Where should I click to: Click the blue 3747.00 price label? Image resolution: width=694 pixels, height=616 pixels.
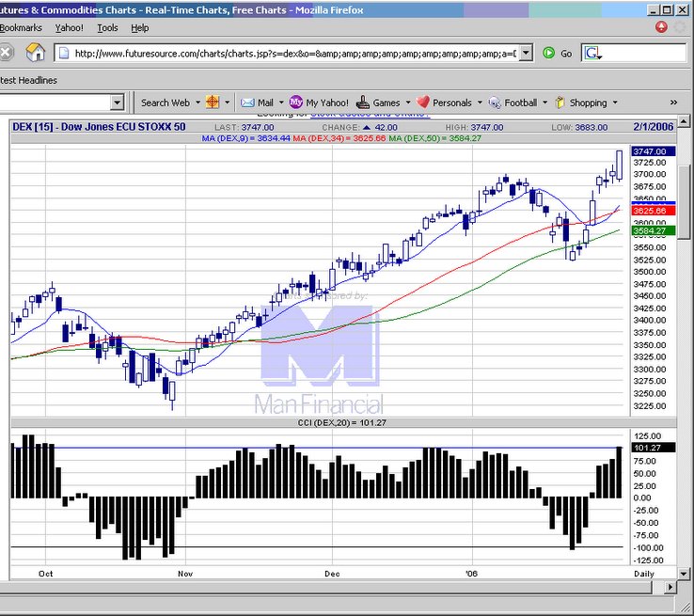654,151
